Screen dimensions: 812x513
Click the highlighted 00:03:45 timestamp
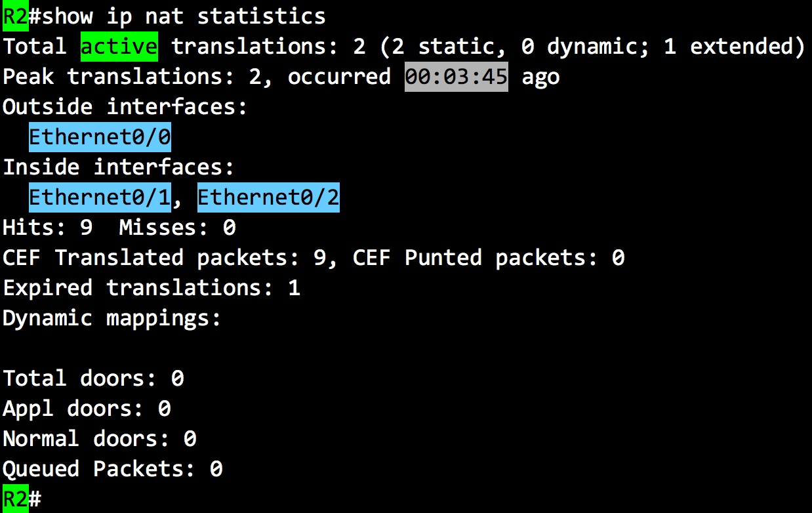click(x=456, y=77)
